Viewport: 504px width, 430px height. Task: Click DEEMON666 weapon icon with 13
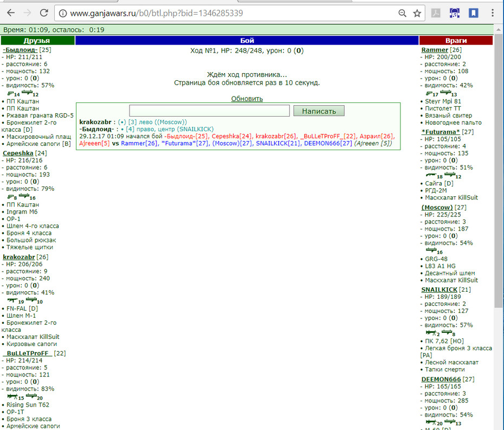point(450,422)
